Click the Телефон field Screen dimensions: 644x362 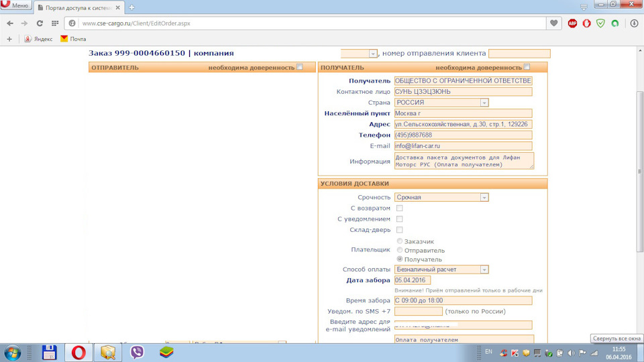464,135
